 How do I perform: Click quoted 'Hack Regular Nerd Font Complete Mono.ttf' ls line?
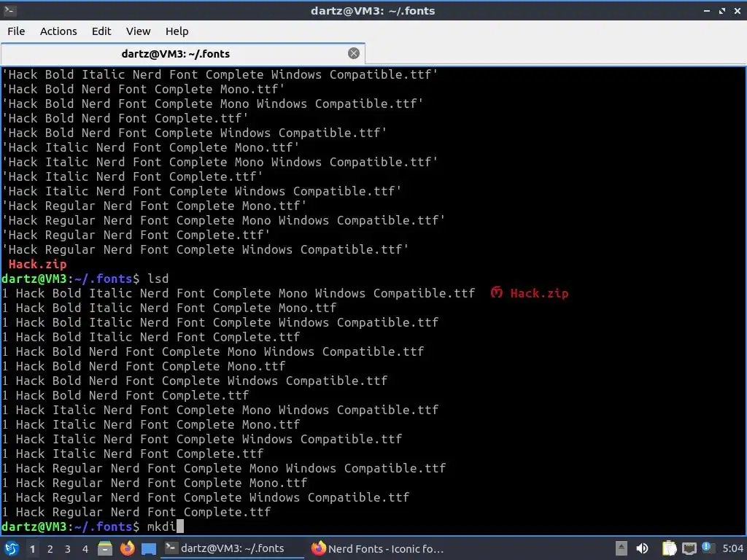pyautogui.click(x=155, y=206)
